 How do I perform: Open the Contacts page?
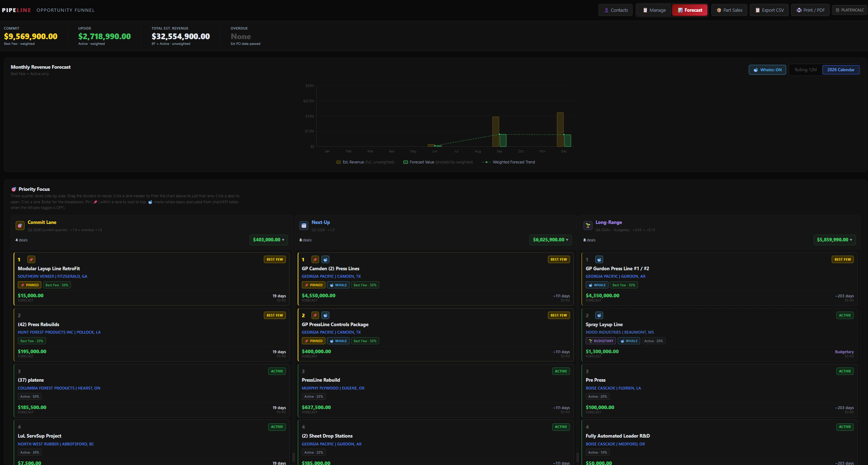pyautogui.click(x=616, y=10)
